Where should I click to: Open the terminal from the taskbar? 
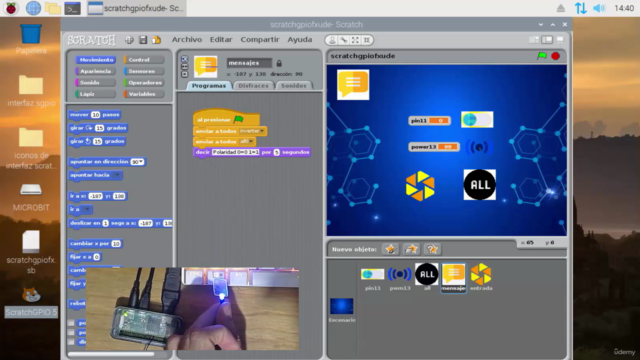pos(72,8)
